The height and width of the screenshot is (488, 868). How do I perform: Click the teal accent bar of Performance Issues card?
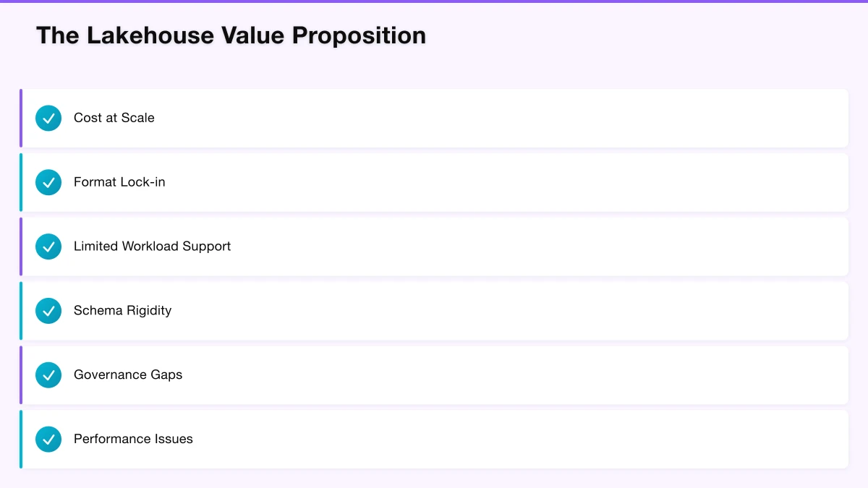point(21,440)
